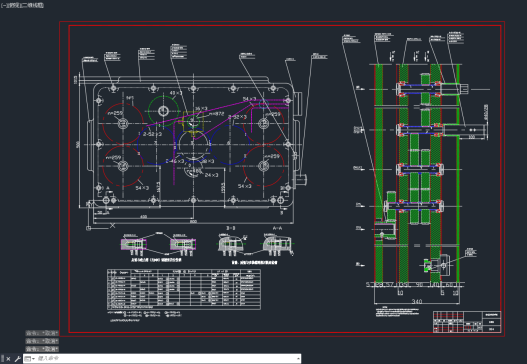The width and height of the screenshot is (527, 364).
Task: Select the A-A section view label
Action: 277,228
